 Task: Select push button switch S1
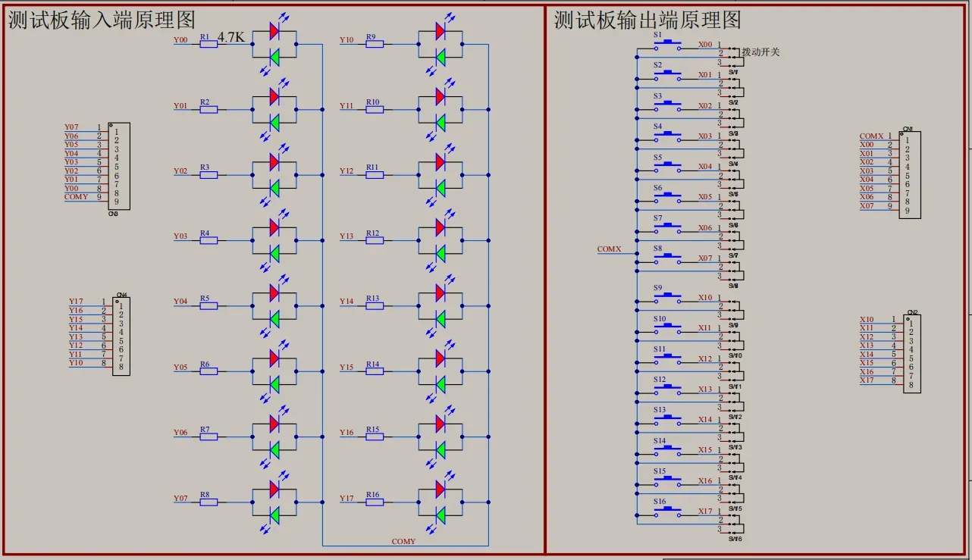coord(668,44)
